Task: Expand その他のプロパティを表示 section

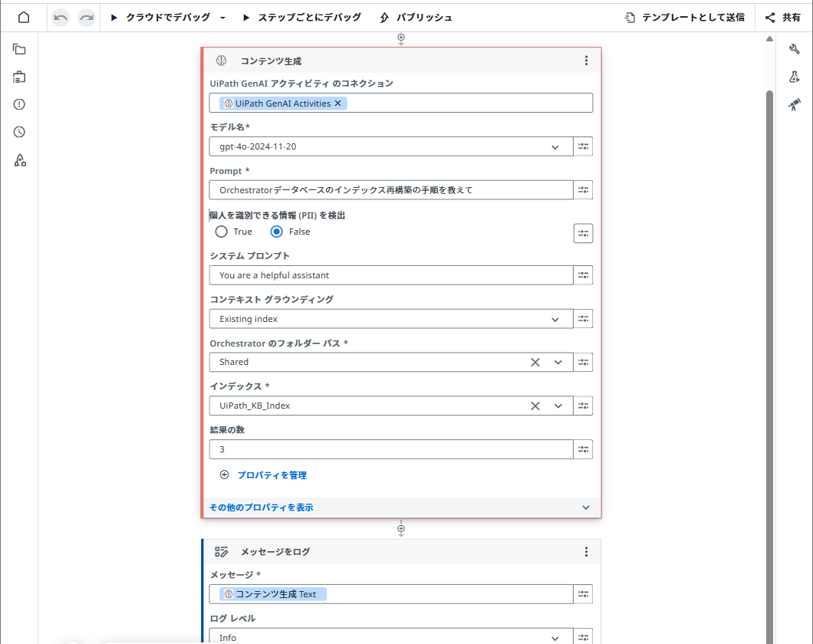Action: pos(401,508)
